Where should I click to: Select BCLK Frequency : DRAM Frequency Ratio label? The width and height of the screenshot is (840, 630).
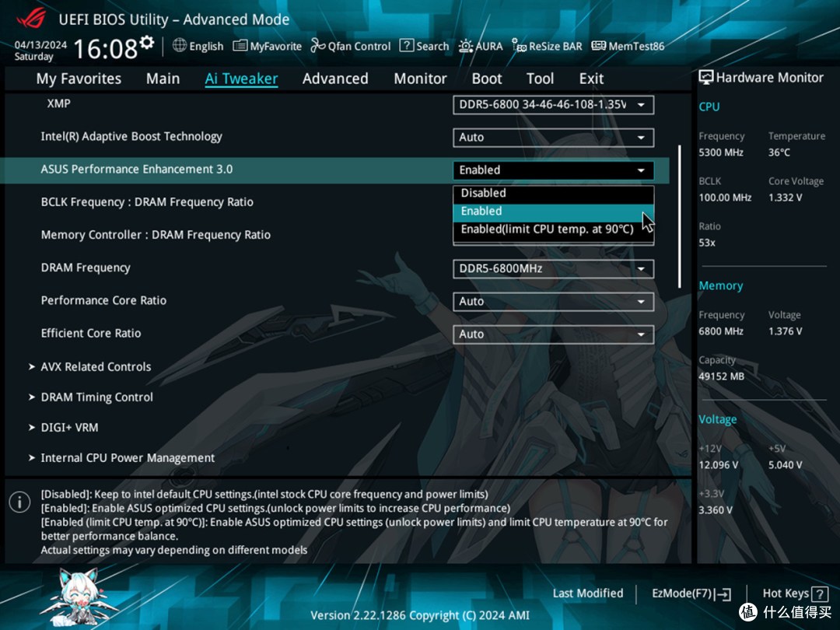[x=147, y=202]
